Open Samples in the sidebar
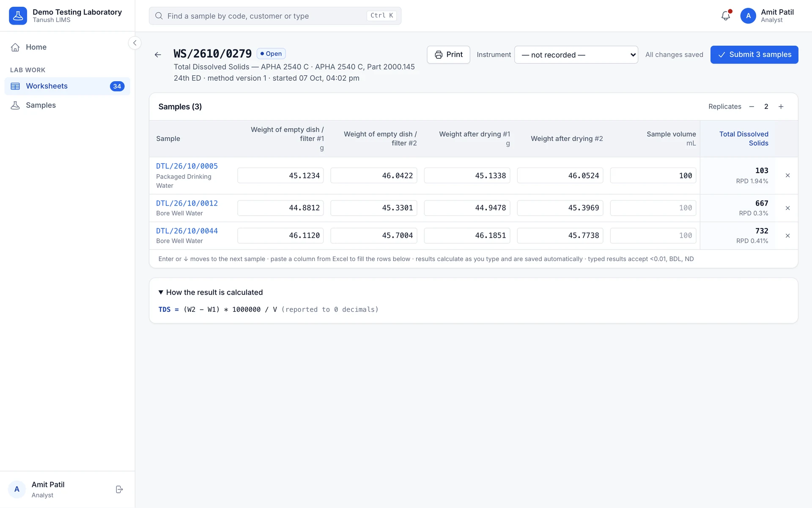The width and height of the screenshot is (812, 508). (67, 105)
